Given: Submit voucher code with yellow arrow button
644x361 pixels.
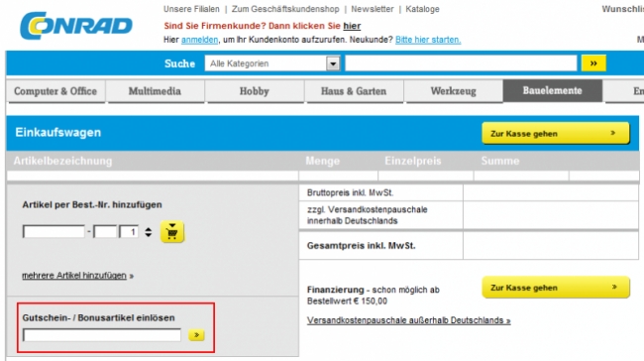Looking at the screenshot, I should pos(196,335).
